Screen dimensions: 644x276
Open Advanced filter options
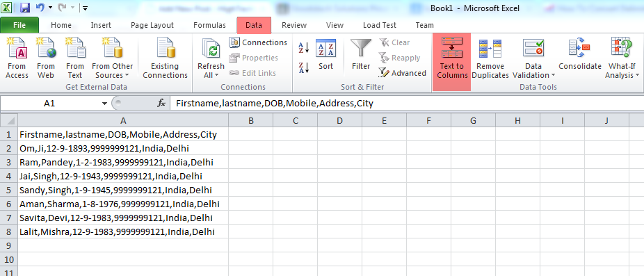(403, 73)
